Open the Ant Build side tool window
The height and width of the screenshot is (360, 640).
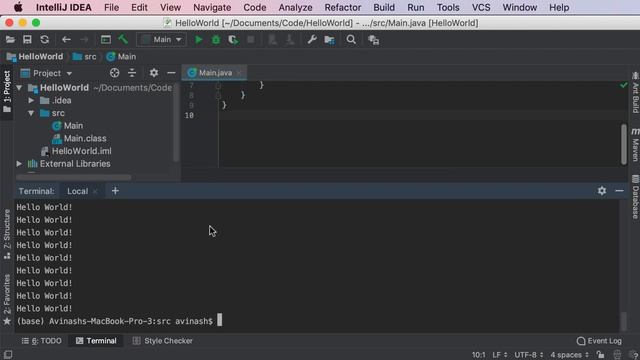point(635,92)
